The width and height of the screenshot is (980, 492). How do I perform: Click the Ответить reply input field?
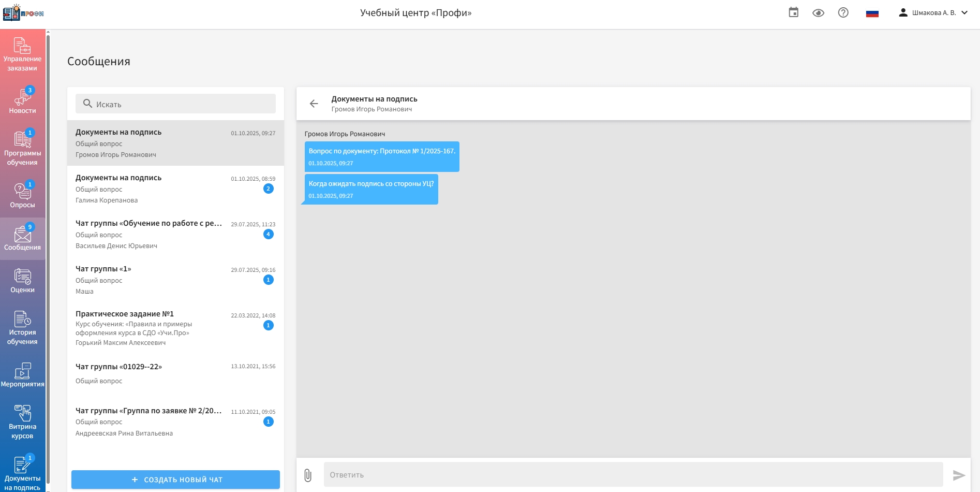(633, 475)
